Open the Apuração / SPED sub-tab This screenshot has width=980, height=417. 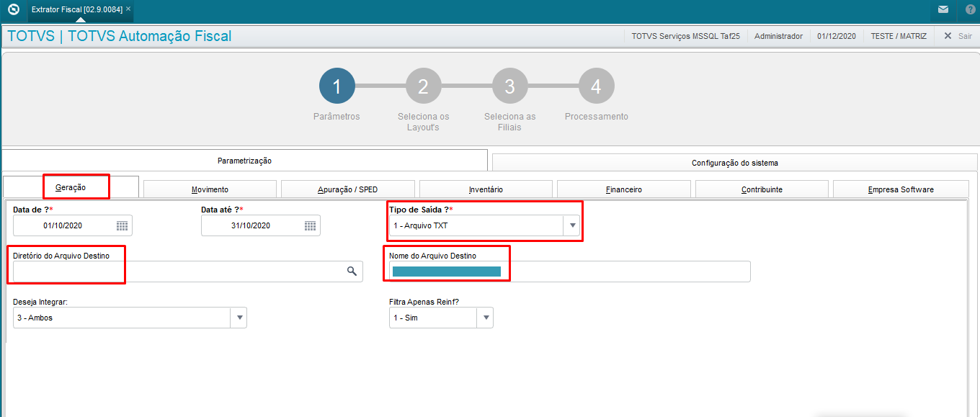coord(347,189)
